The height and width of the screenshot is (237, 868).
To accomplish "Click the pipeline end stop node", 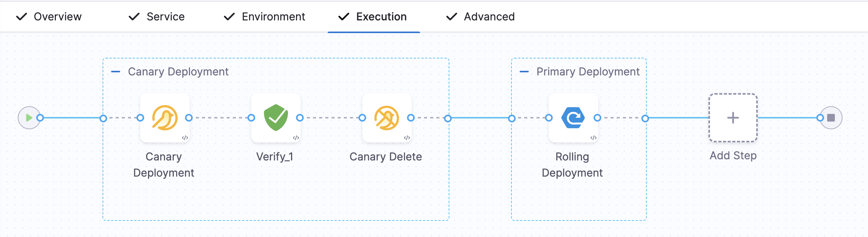I will click(x=831, y=118).
